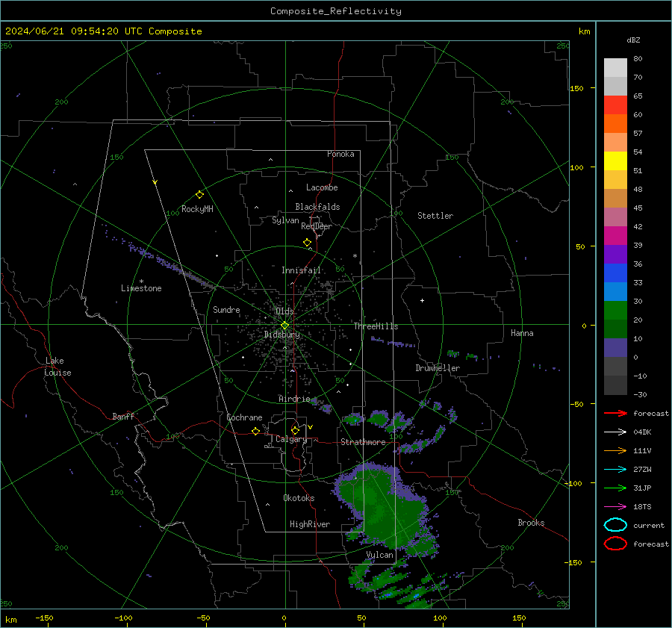Click the Strathmore city label
Image resolution: width=672 pixels, height=628 pixels.
pos(363,442)
